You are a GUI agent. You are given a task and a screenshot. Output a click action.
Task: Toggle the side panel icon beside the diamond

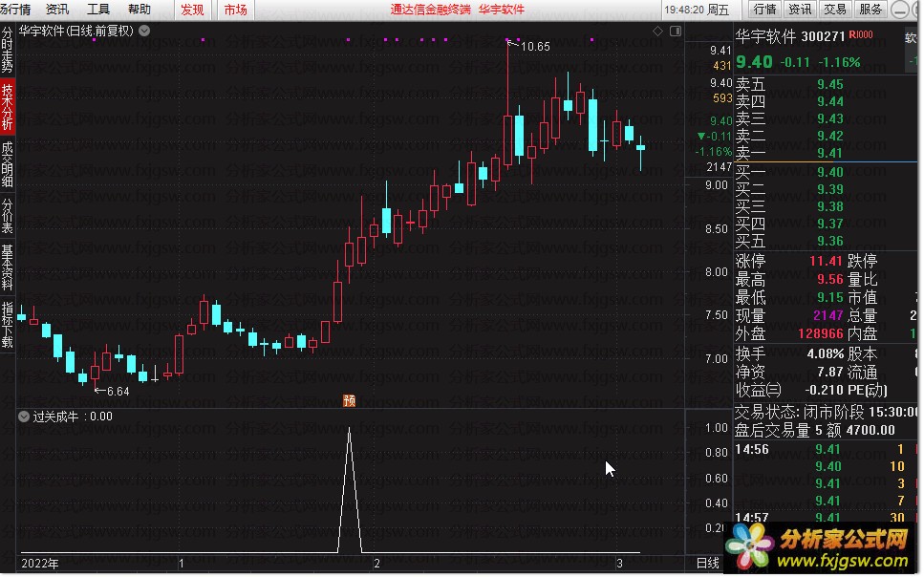(676, 31)
